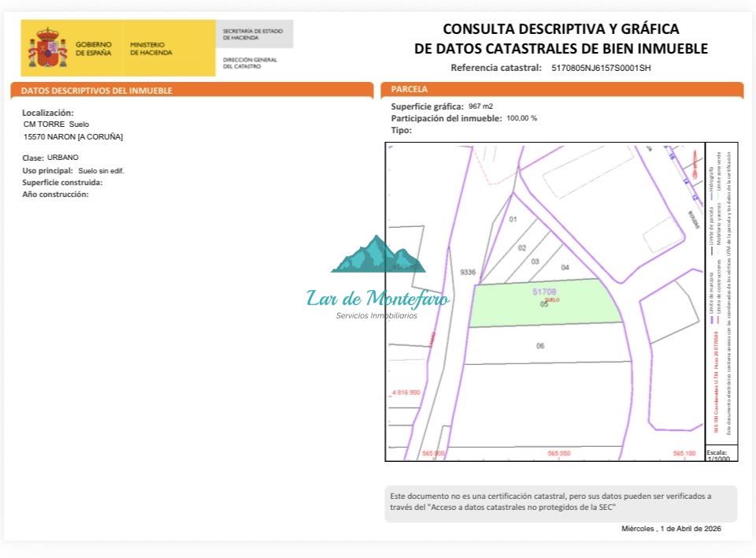Click the 4.816.900 coordinate label

coord(406,392)
